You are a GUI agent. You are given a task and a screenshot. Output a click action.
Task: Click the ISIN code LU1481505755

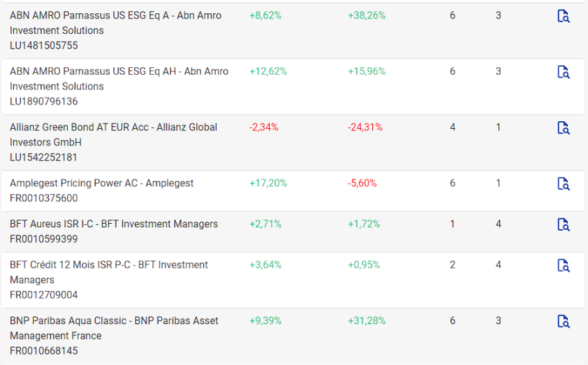point(44,46)
